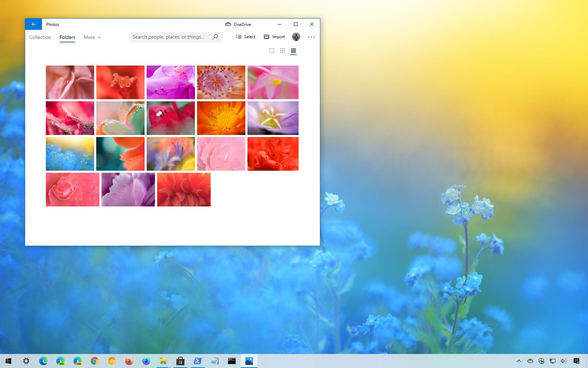
Task: Click the blue back arrow in Photos
Action: [x=34, y=24]
